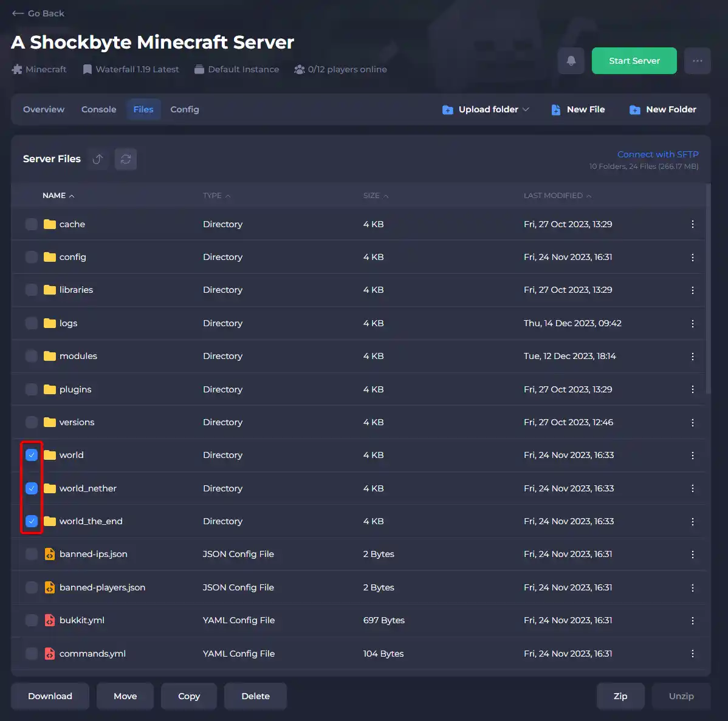
Task: Open row options for world_the_end folder
Action: tap(693, 522)
